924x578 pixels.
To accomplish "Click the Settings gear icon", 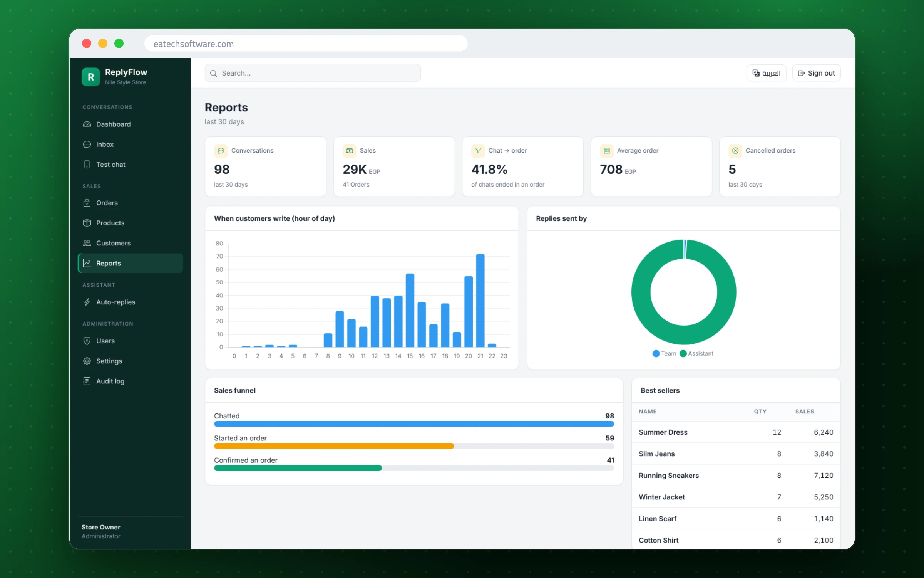I will point(87,361).
